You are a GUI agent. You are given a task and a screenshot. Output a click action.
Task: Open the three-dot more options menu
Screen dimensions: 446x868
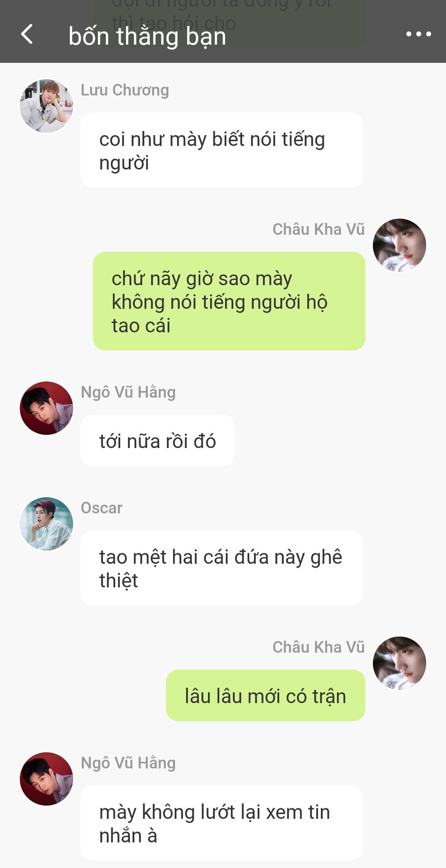coord(418,34)
